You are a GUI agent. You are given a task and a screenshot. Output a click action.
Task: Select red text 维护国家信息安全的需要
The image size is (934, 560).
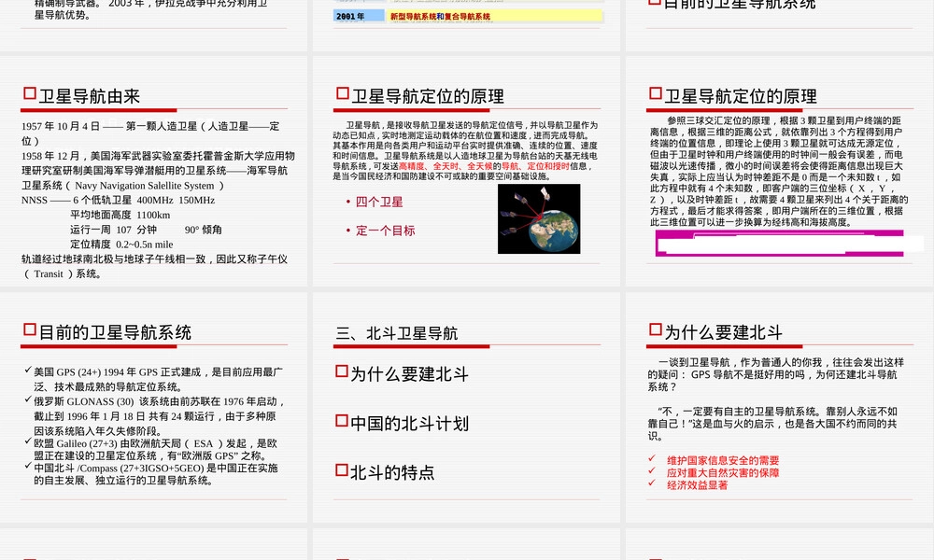(723, 460)
